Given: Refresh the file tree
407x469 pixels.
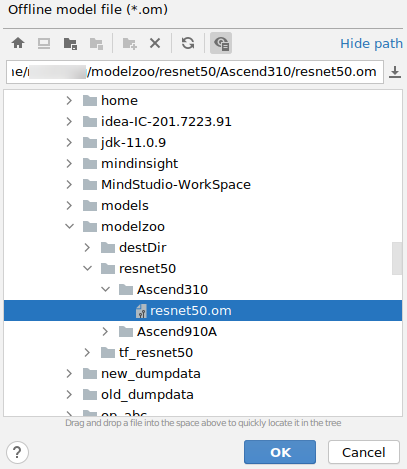Looking at the screenshot, I should [188, 43].
